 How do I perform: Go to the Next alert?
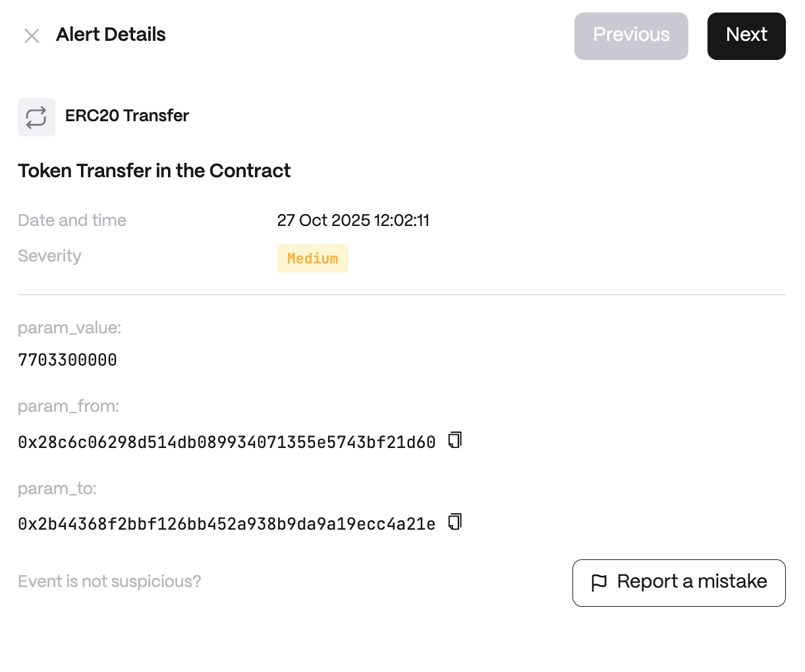(746, 36)
